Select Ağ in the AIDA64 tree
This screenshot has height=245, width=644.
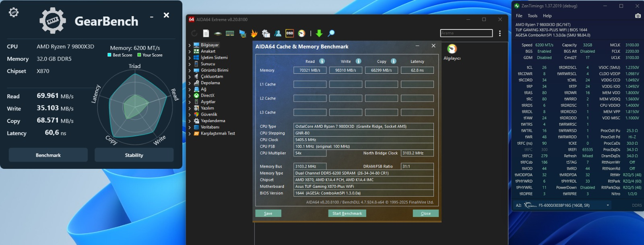tap(203, 89)
